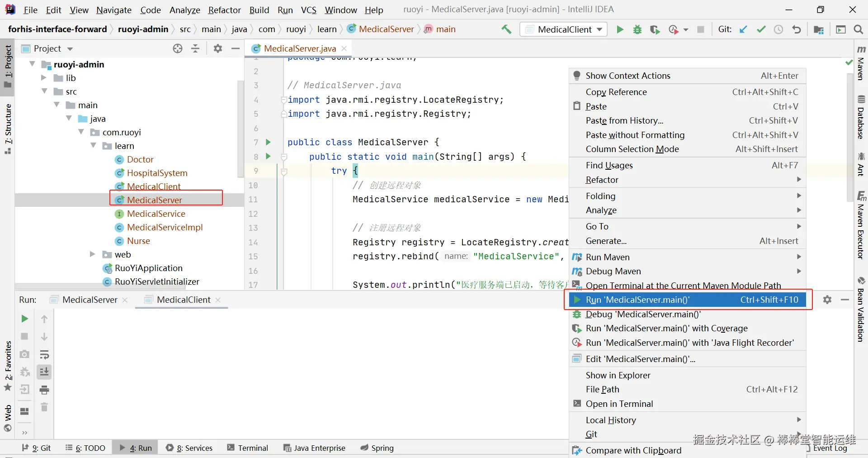Switch to the MedicalServer run tab
The width and height of the screenshot is (868, 458).
point(90,300)
